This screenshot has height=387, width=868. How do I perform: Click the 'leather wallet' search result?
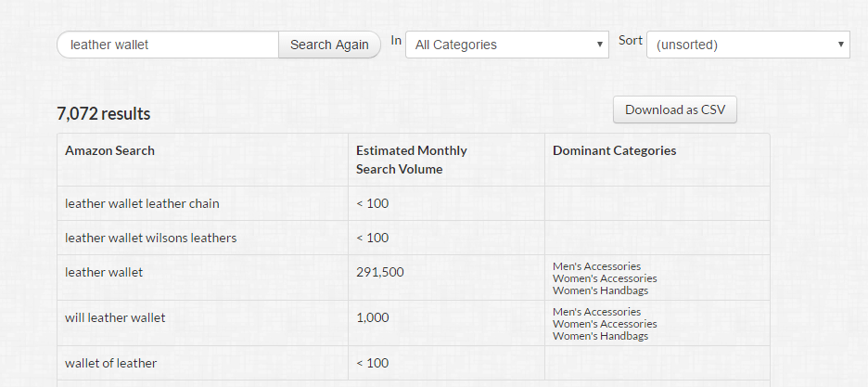point(104,272)
